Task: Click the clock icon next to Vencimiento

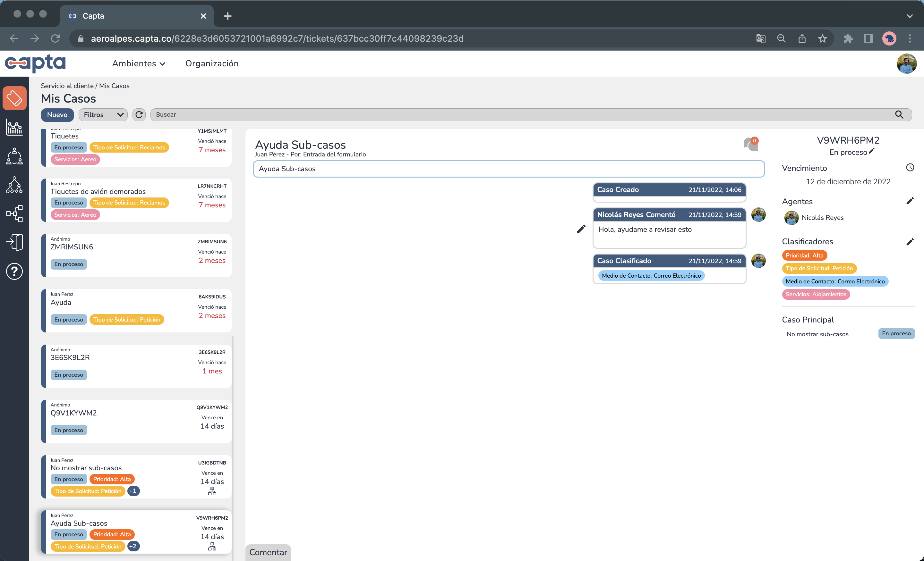Action: 910,168
